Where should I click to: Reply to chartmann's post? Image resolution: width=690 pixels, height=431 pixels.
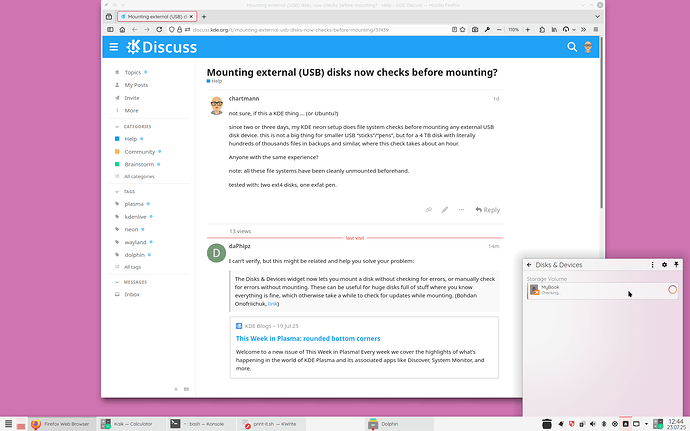(x=487, y=210)
